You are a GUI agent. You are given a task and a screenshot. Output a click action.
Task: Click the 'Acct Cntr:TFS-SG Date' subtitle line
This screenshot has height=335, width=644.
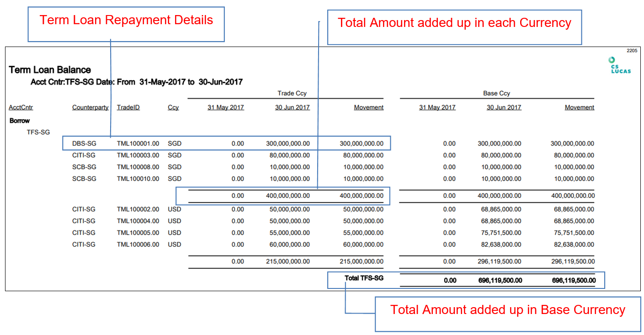pos(136,82)
